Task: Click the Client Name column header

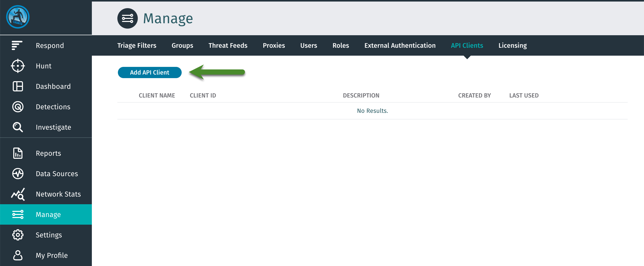Action: (x=157, y=95)
